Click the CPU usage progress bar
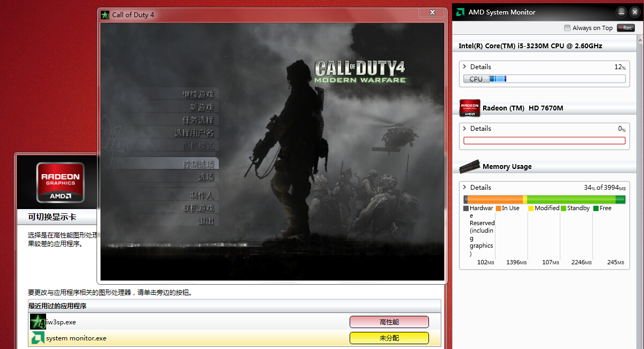This screenshot has width=644, height=349. pos(544,79)
